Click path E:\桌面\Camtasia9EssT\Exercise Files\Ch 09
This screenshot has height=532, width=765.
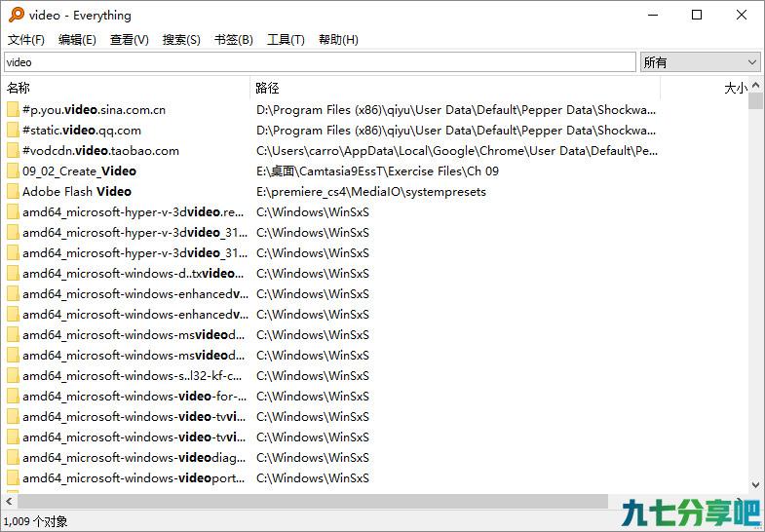[x=377, y=171]
